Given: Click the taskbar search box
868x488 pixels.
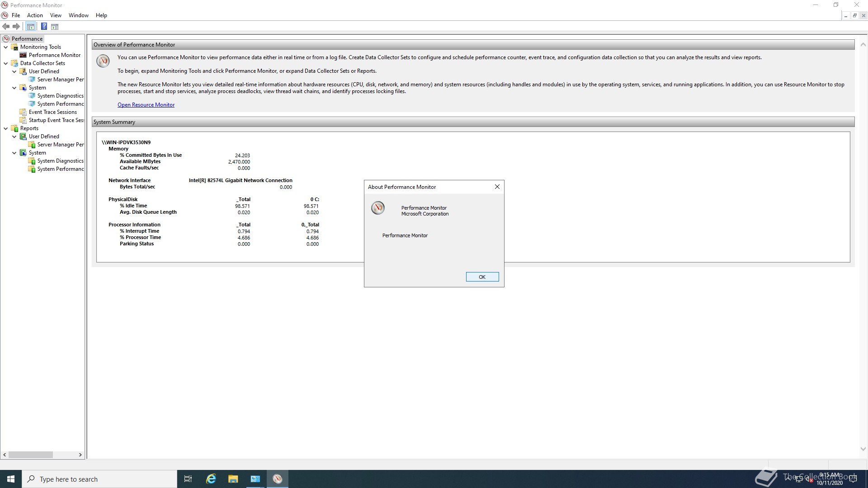Looking at the screenshot, I should pos(99,479).
